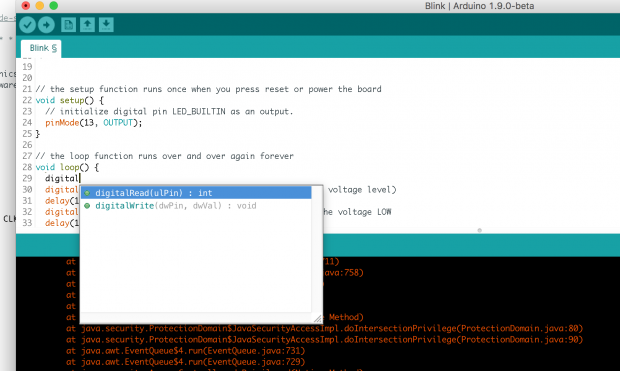Click line number 20 in the gutter
This screenshot has width=620, height=371.
click(x=27, y=78)
